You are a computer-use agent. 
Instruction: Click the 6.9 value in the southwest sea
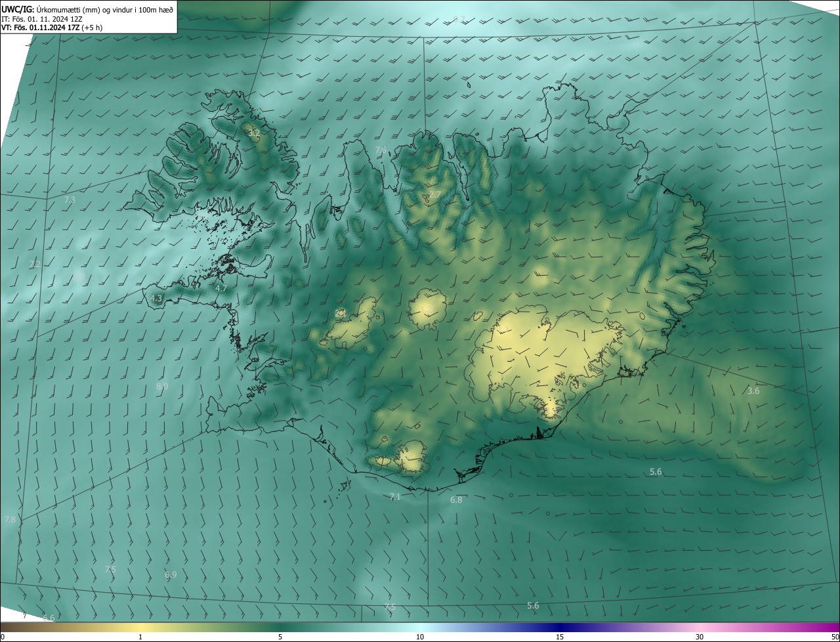[x=171, y=575]
